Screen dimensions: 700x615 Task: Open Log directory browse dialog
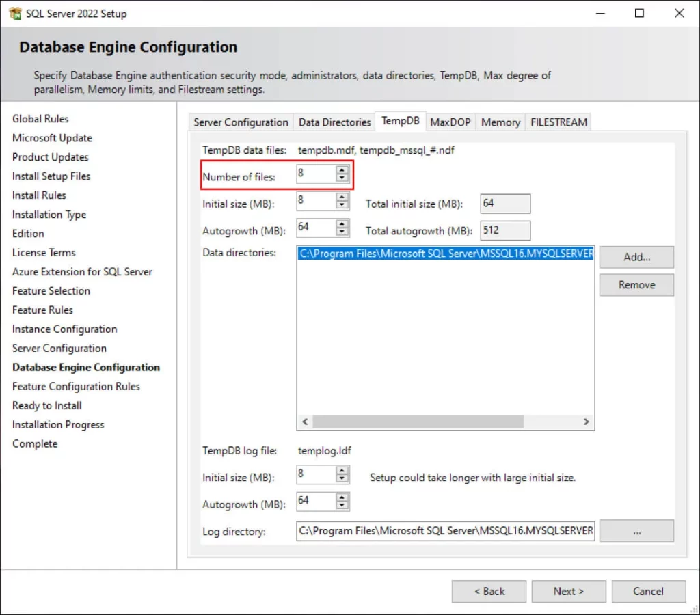tap(636, 530)
